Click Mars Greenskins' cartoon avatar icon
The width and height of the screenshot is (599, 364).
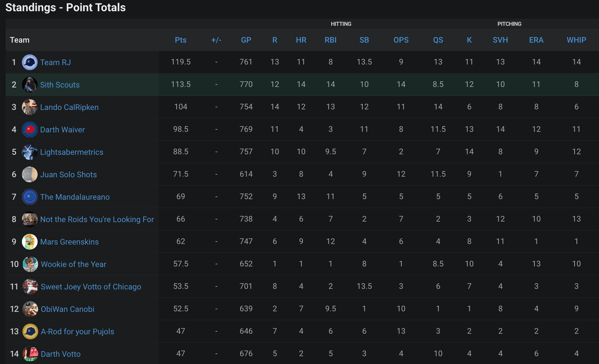click(x=30, y=242)
